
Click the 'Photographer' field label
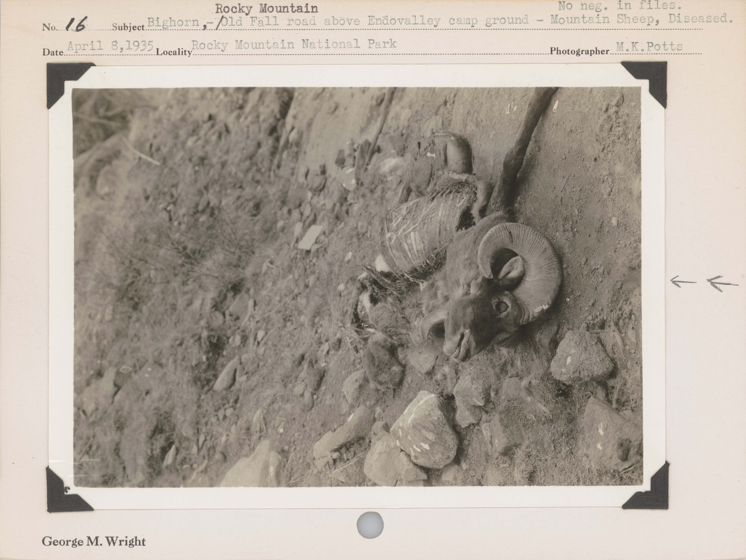pyautogui.click(x=579, y=51)
